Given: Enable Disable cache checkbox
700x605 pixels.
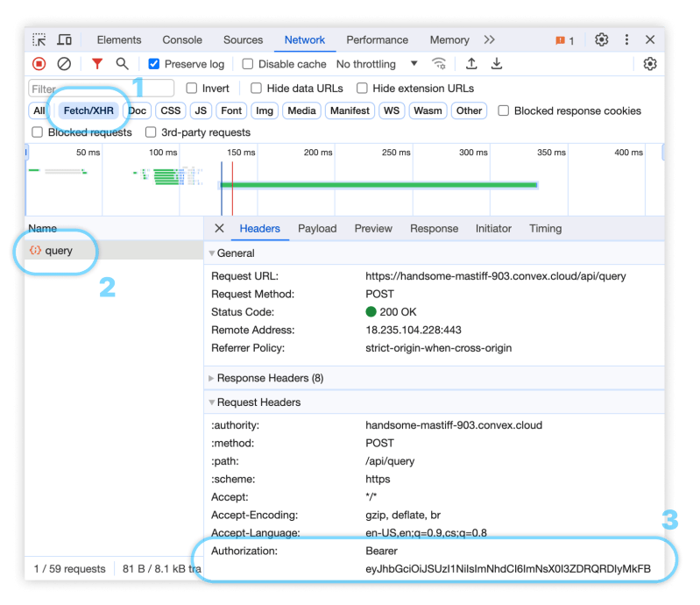Looking at the screenshot, I should 247,64.
